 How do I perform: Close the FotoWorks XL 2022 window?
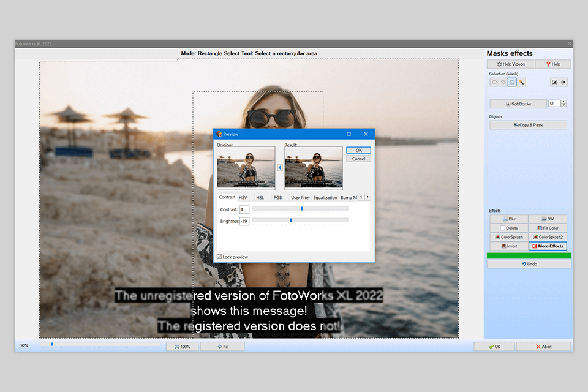click(570, 44)
